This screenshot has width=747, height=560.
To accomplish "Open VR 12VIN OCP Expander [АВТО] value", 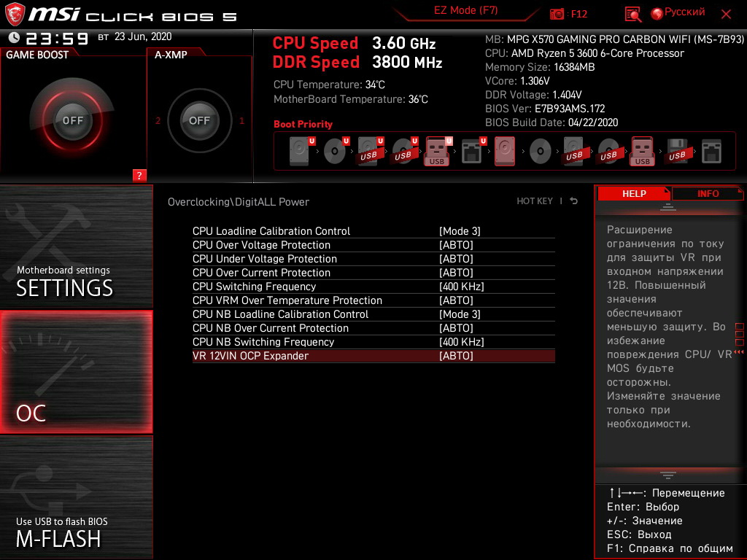I will (456, 355).
